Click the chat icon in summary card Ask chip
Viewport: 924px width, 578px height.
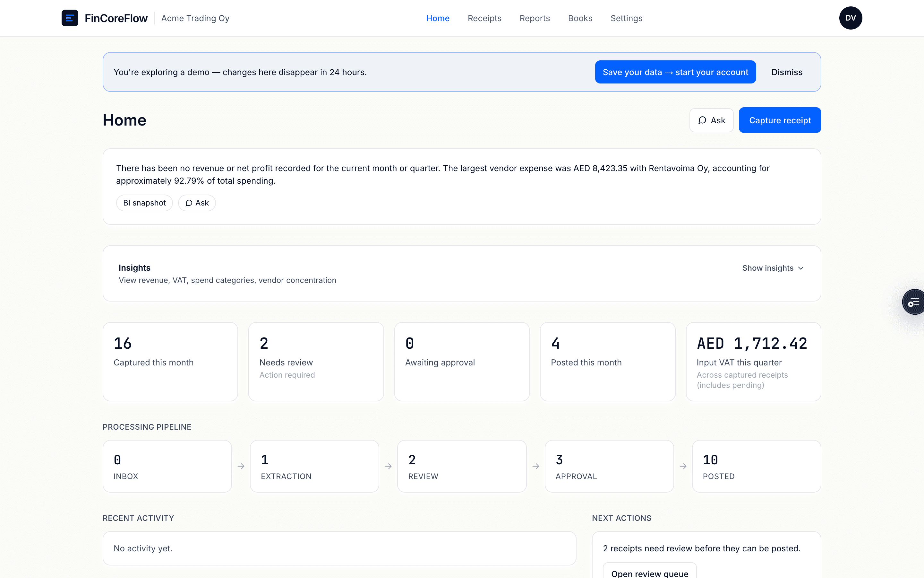(189, 203)
